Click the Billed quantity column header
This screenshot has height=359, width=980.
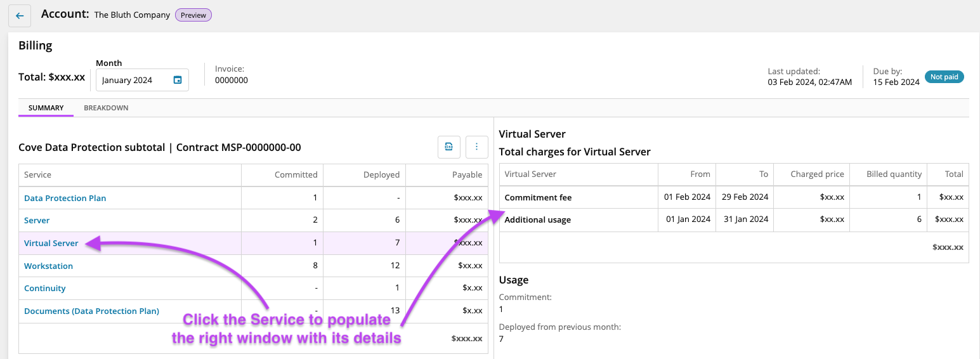[894, 174]
